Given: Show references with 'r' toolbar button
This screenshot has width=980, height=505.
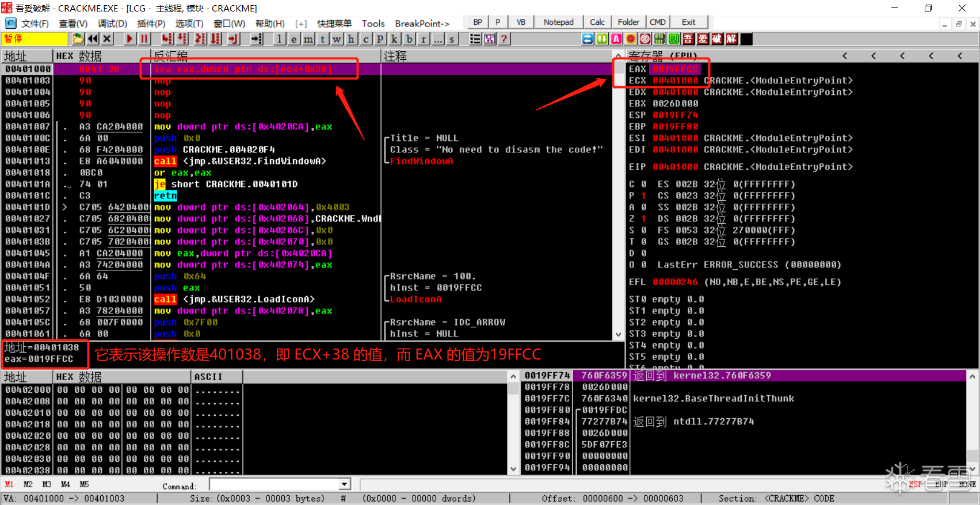Looking at the screenshot, I should click(x=424, y=39).
